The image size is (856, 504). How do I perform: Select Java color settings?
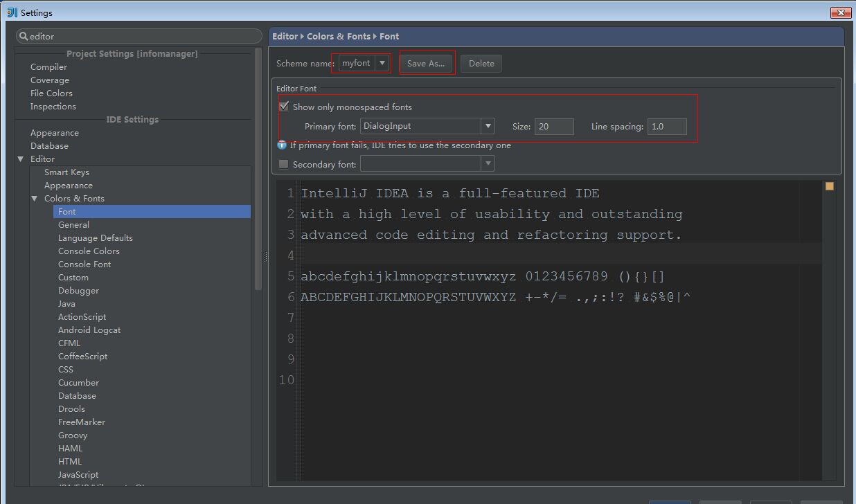coord(66,304)
